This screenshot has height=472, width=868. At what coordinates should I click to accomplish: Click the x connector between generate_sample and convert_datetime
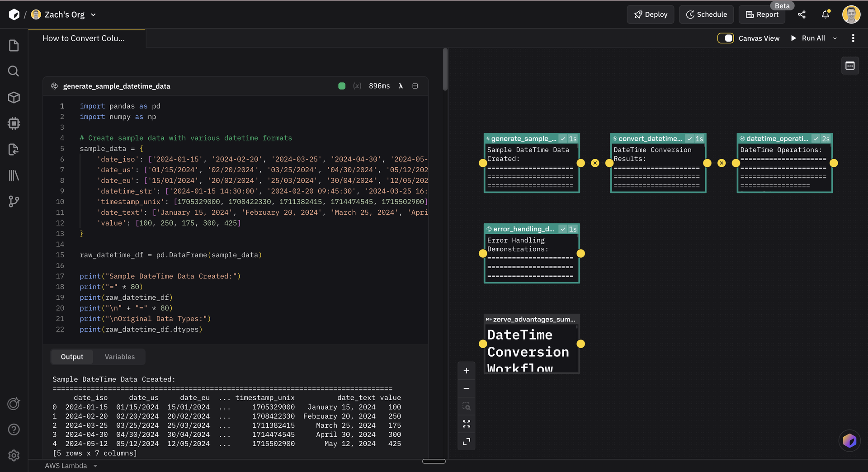(x=595, y=163)
